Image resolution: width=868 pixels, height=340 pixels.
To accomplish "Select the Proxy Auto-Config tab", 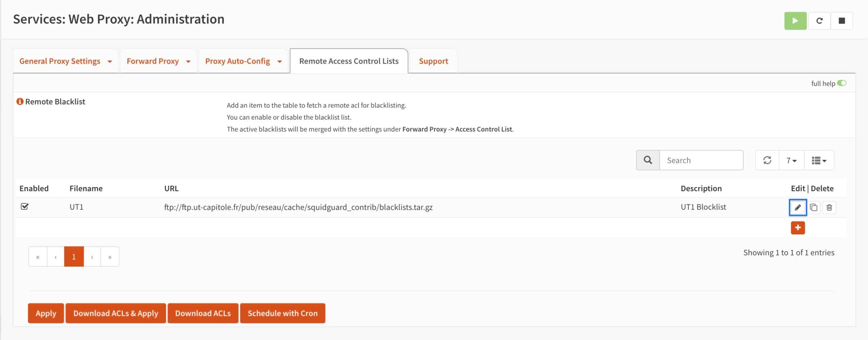I will (x=243, y=61).
